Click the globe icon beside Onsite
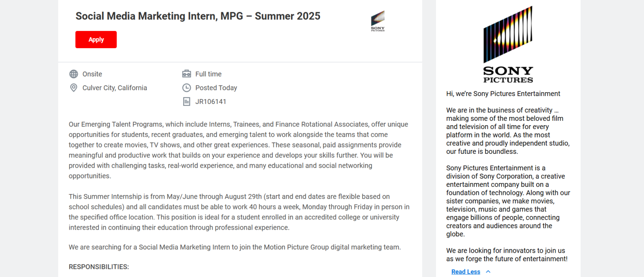 (73, 74)
